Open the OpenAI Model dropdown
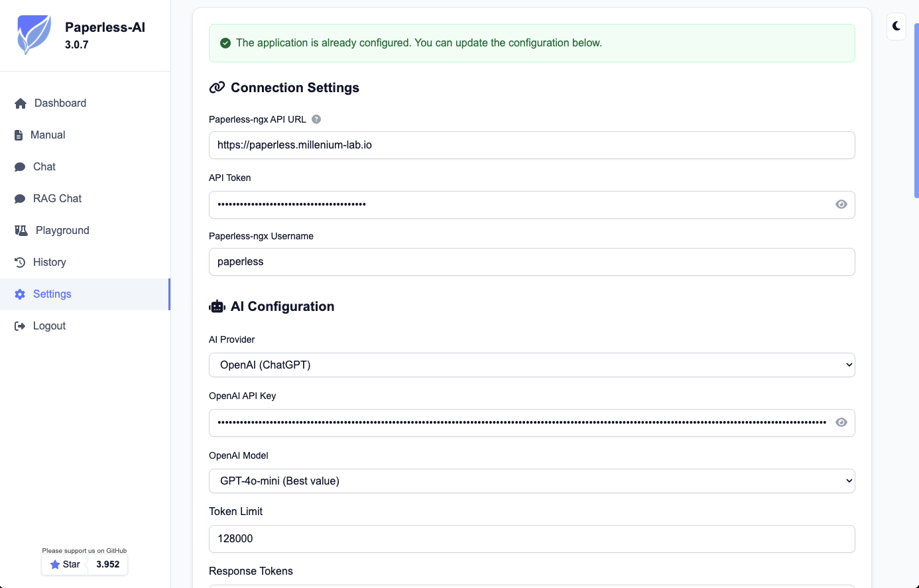The image size is (919, 588). coord(532,481)
